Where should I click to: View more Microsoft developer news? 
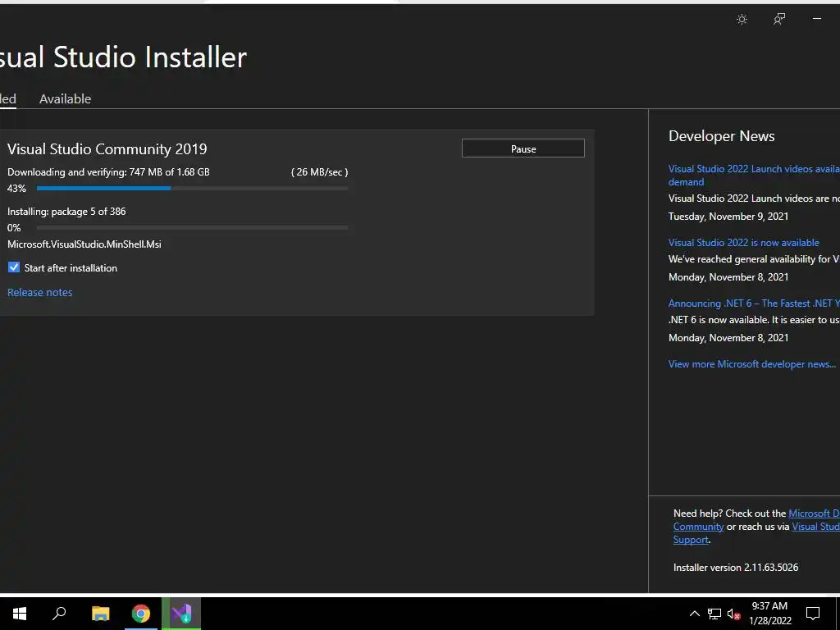point(751,364)
